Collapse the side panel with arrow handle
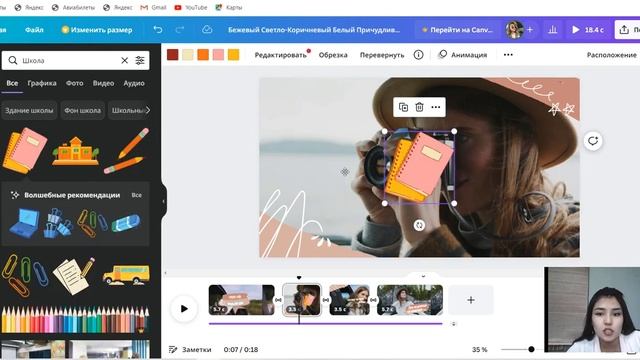The image size is (640, 360). tap(164, 201)
